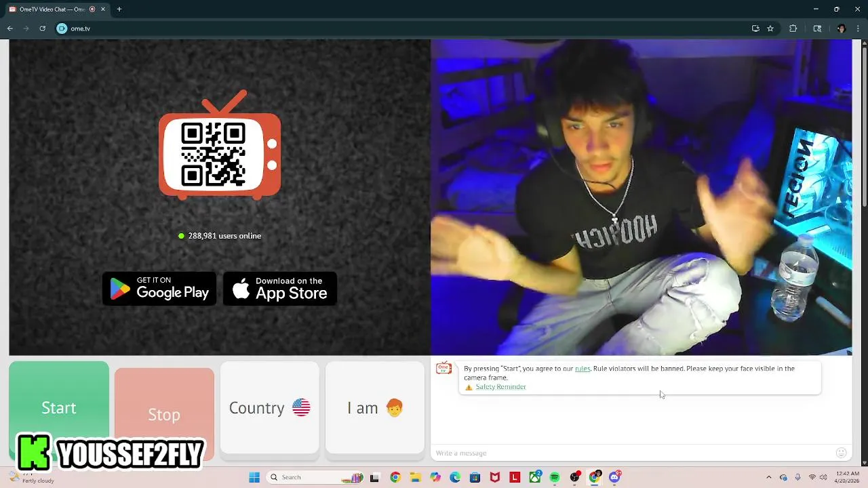The image size is (868, 488).
Task: Open the clock showing 12:42 AM
Action: (848, 477)
